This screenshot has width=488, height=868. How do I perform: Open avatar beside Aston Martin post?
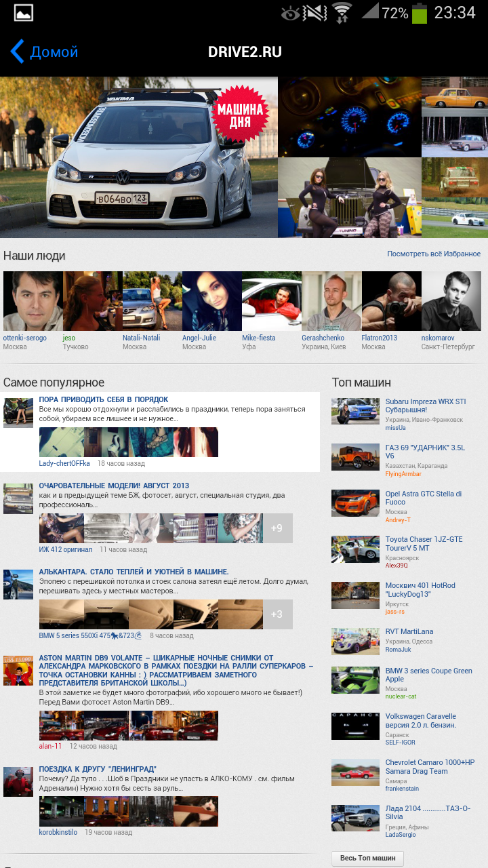pos(18,671)
